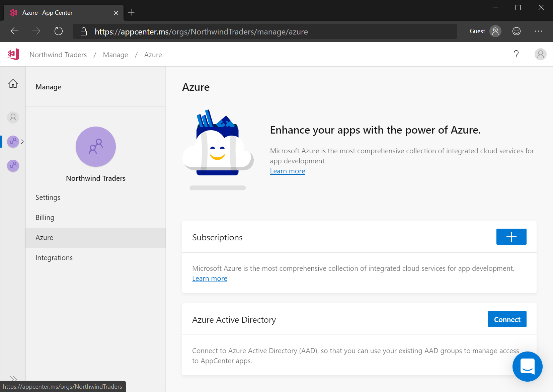The height and width of the screenshot is (392, 553).
Task: Open a new browser tab
Action: pos(131,12)
